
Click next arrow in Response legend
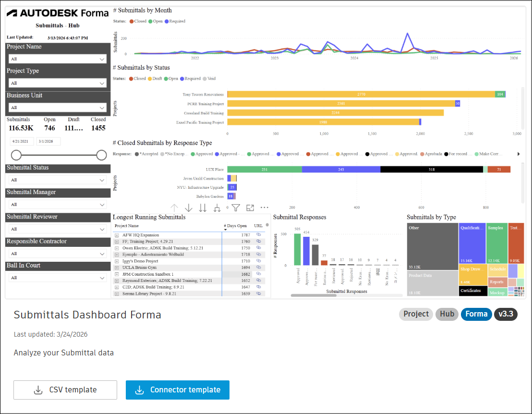click(519, 154)
